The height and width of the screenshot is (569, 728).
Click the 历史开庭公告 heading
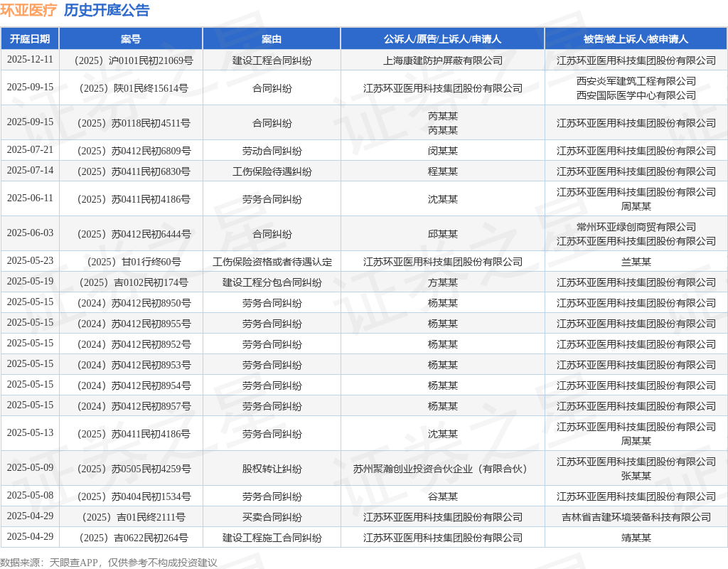pos(107,10)
